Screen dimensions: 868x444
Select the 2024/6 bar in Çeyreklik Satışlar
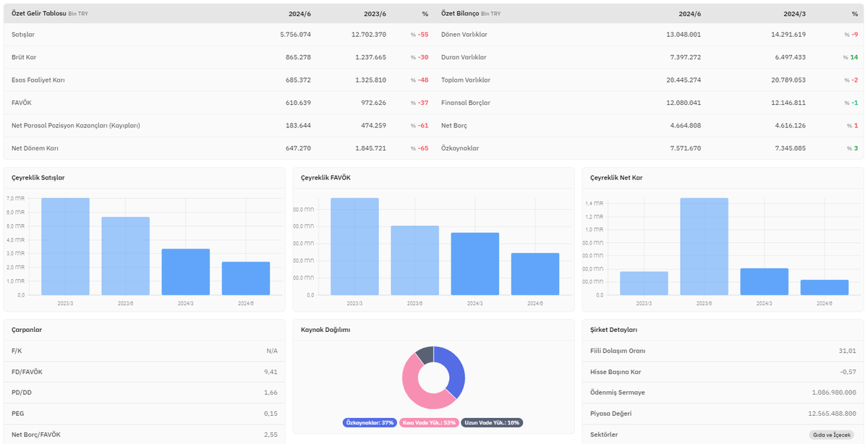246,278
